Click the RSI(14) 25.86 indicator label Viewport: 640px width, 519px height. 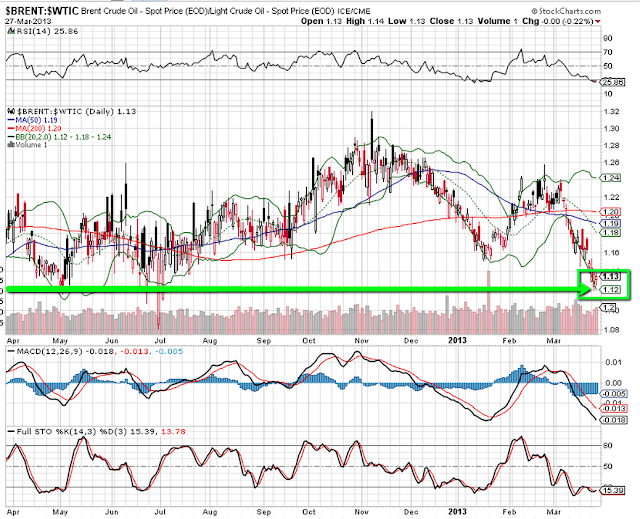pos(46,31)
